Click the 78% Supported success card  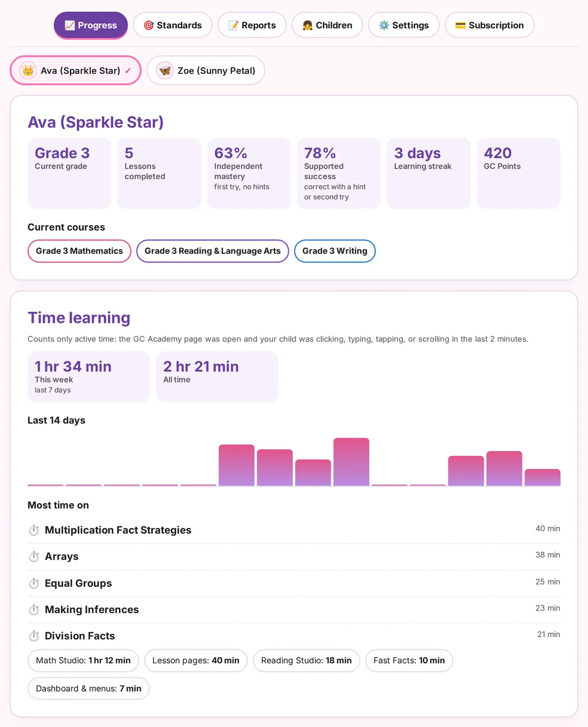[x=339, y=173]
